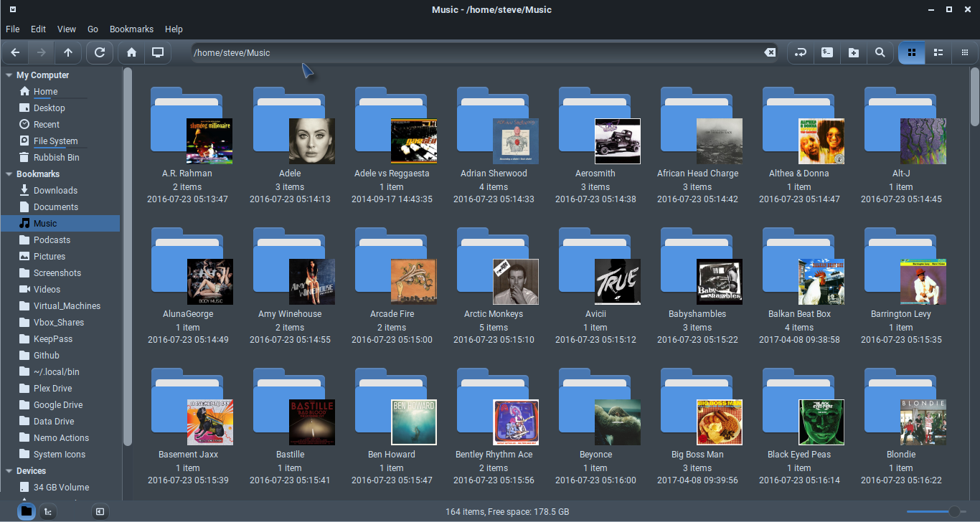Screen dimensions: 980x522
Task: Go to the Home folder via toolbar
Action: [x=129, y=52]
